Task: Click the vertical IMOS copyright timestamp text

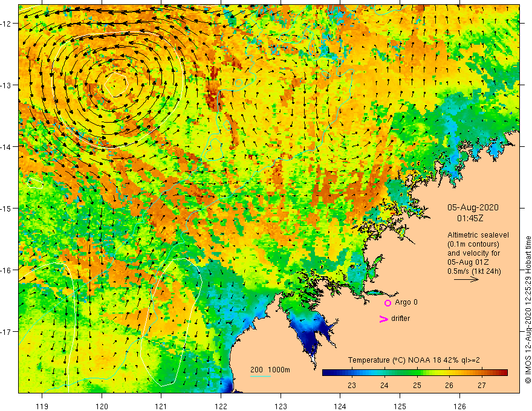Action: [x=528, y=309]
